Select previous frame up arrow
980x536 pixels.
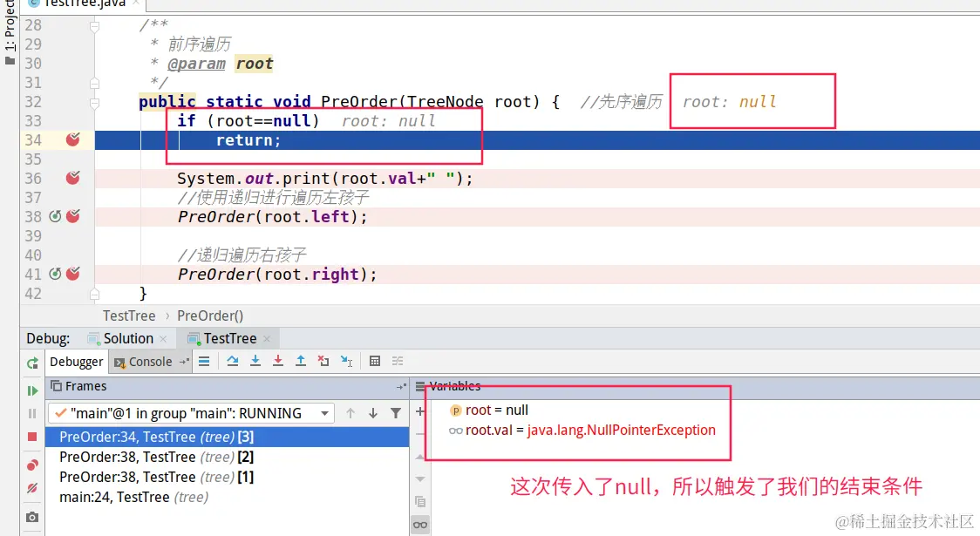click(x=350, y=413)
